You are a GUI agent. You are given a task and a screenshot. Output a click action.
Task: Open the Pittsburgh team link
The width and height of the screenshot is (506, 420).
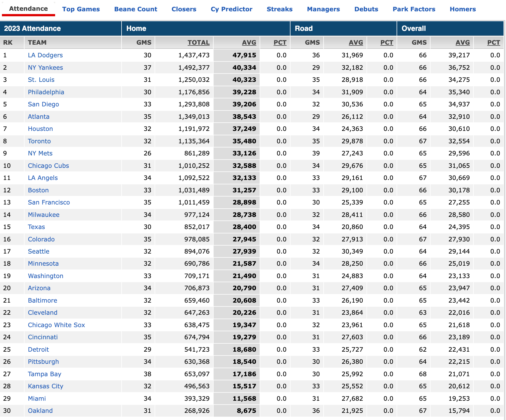point(43,362)
